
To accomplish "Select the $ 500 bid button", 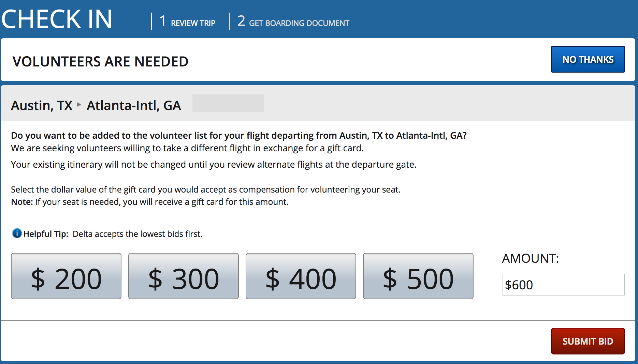I will pos(418,276).
